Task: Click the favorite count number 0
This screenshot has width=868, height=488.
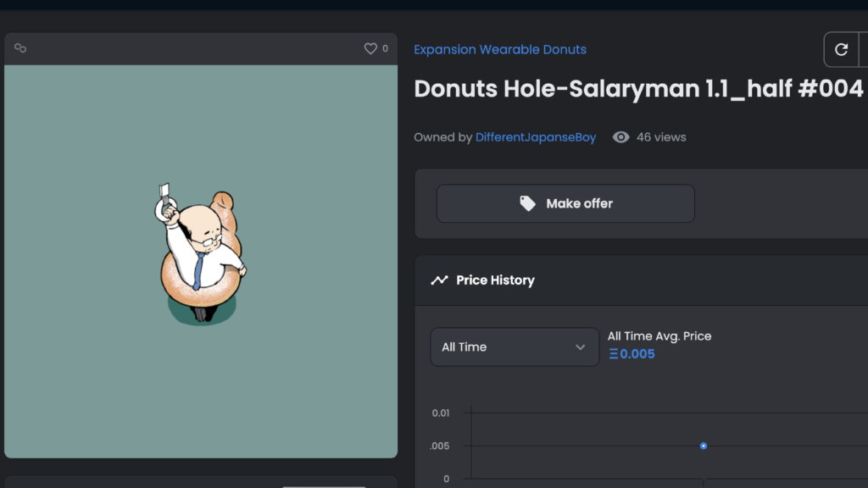Action: click(x=386, y=48)
